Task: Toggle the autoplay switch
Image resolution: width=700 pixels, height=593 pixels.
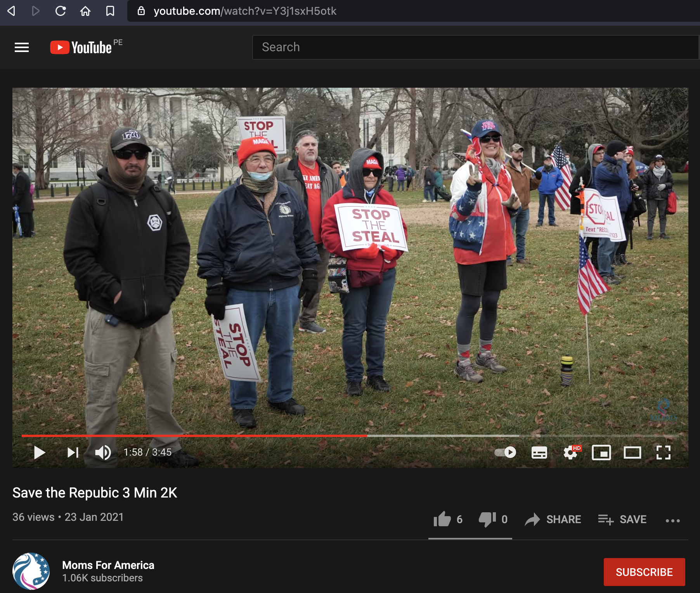Action: coord(505,453)
